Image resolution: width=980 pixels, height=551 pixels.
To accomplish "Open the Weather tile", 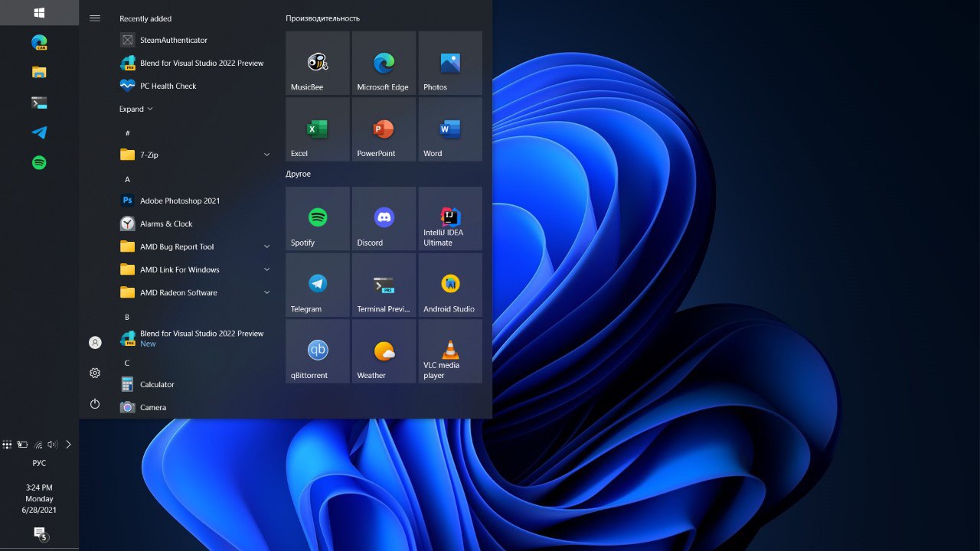I will 384,351.
